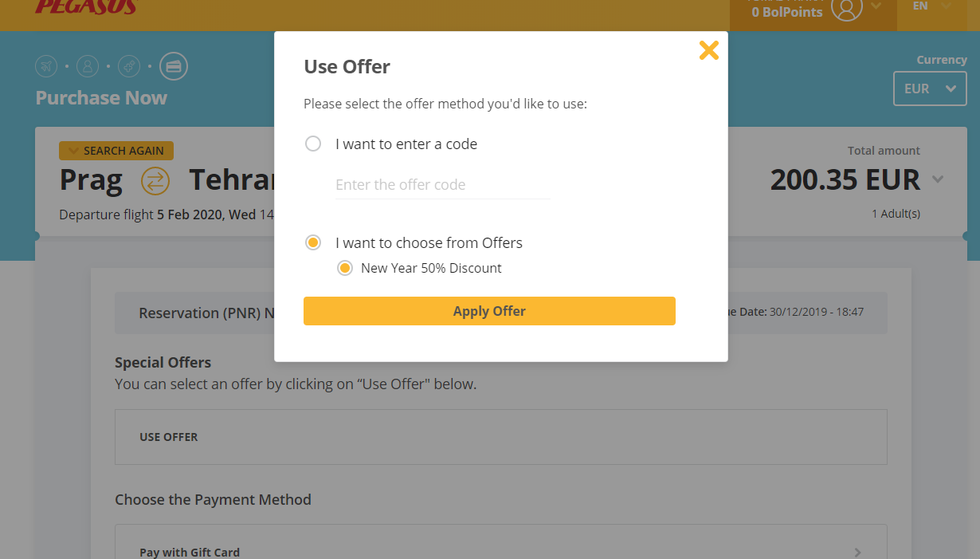Close the Use Offer dialog
The image size is (980, 559).
(x=708, y=51)
